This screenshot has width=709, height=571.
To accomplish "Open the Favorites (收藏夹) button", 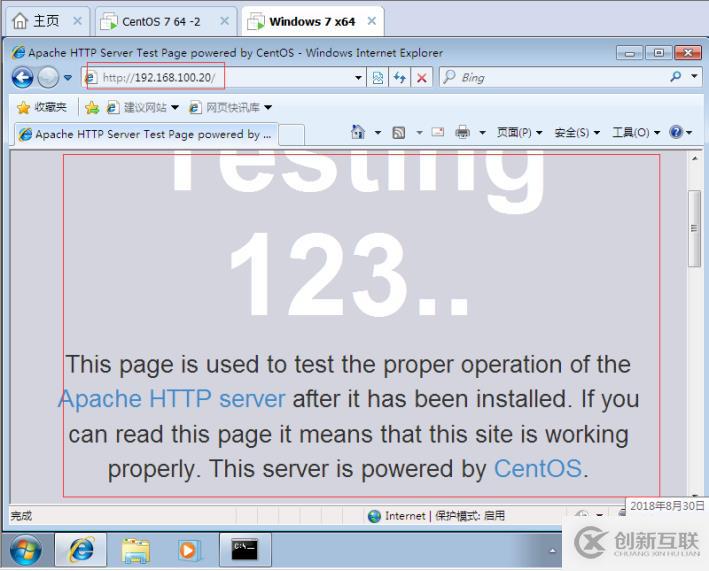I will pos(42,107).
